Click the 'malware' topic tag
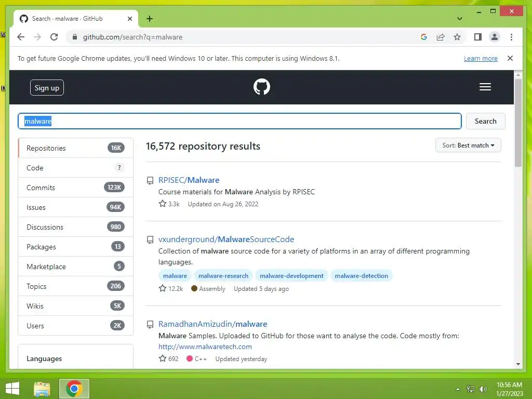The width and height of the screenshot is (532, 399). pos(175,276)
